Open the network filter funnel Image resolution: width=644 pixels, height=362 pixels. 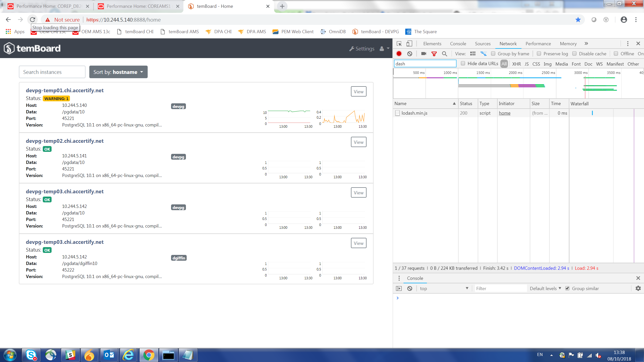(434, 54)
